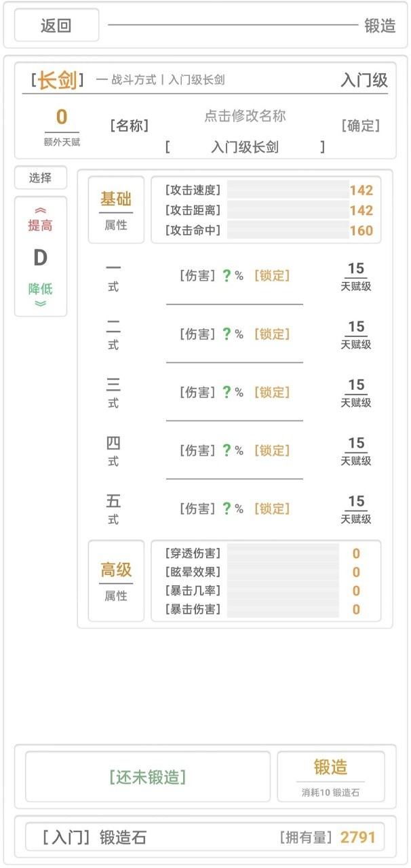Viewport: 411px width, 868px height.
Task: Click the 选择 button
Action: click(41, 178)
